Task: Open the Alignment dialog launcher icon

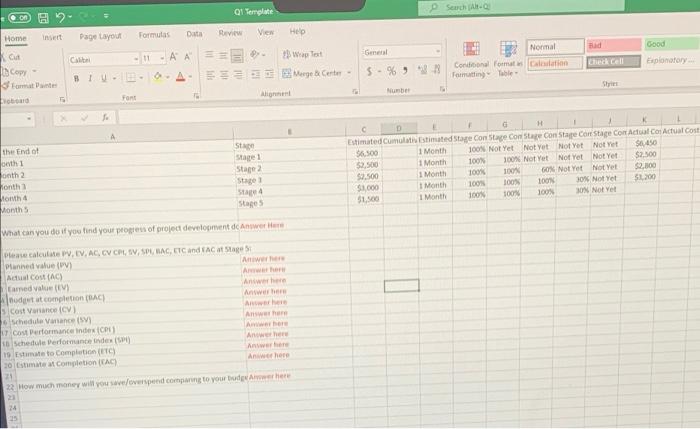Action: click(355, 91)
